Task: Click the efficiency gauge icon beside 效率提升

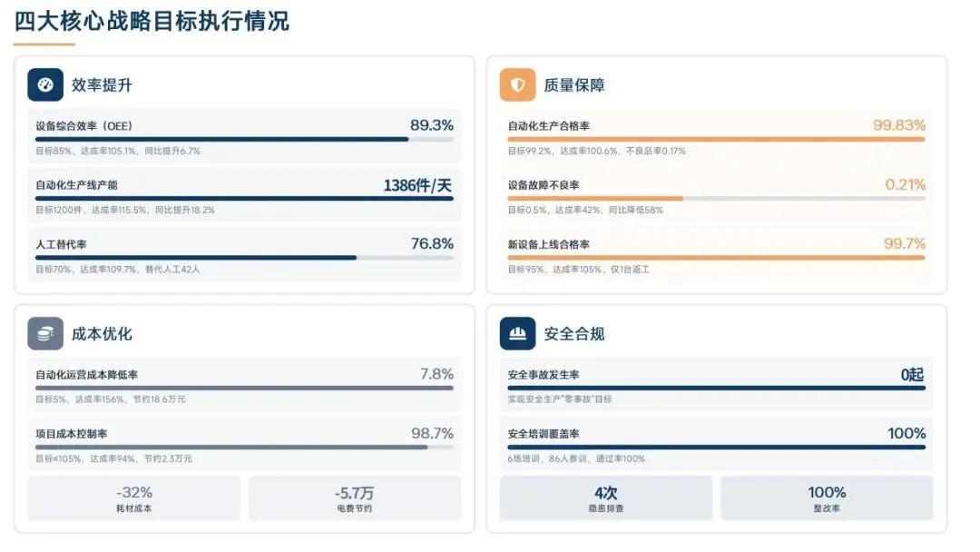Action: coord(45,84)
